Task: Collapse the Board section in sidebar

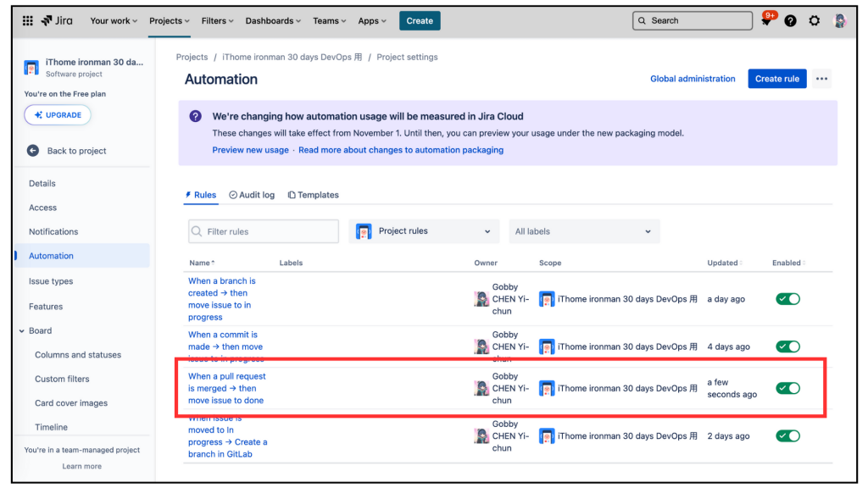Action: pos(21,331)
